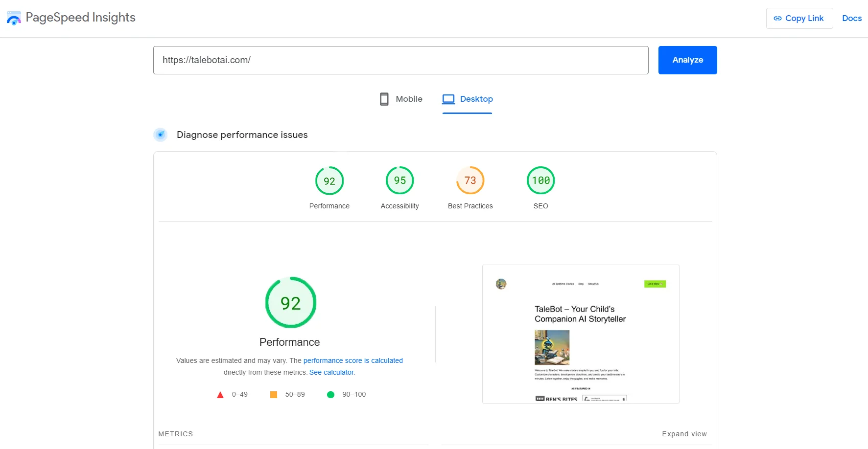The width and height of the screenshot is (868, 449).
Task: Click the large Performance heading text
Action: (x=290, y=342)
